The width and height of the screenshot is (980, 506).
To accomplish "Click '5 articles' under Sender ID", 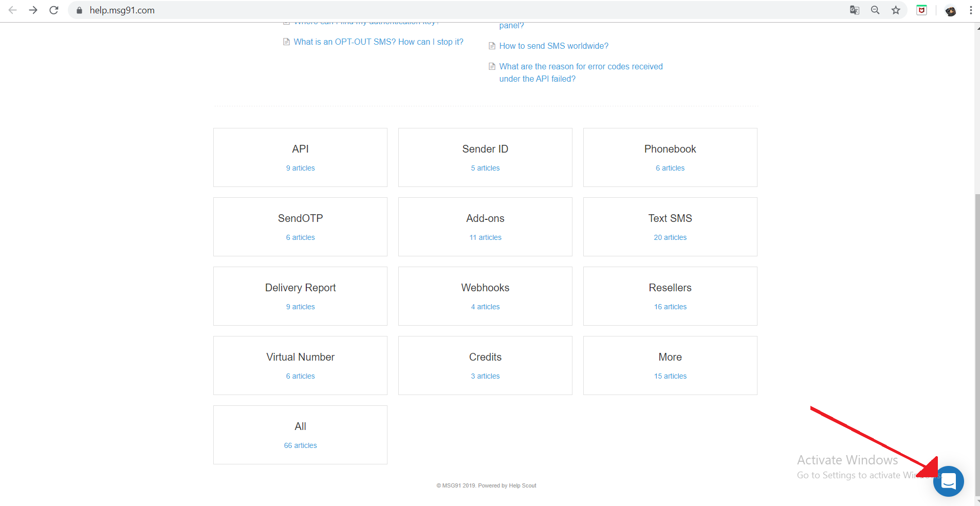I will (x=485, y=168).
